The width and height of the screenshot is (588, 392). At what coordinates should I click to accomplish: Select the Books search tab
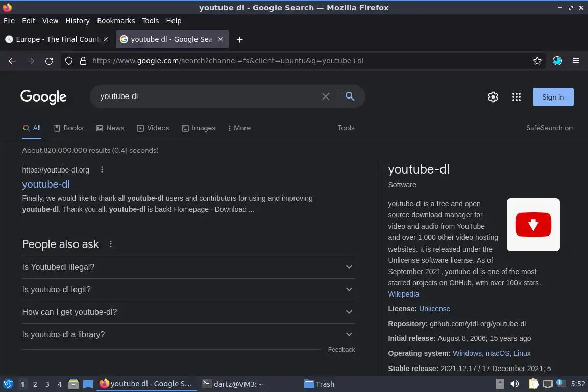coord(68,128)
